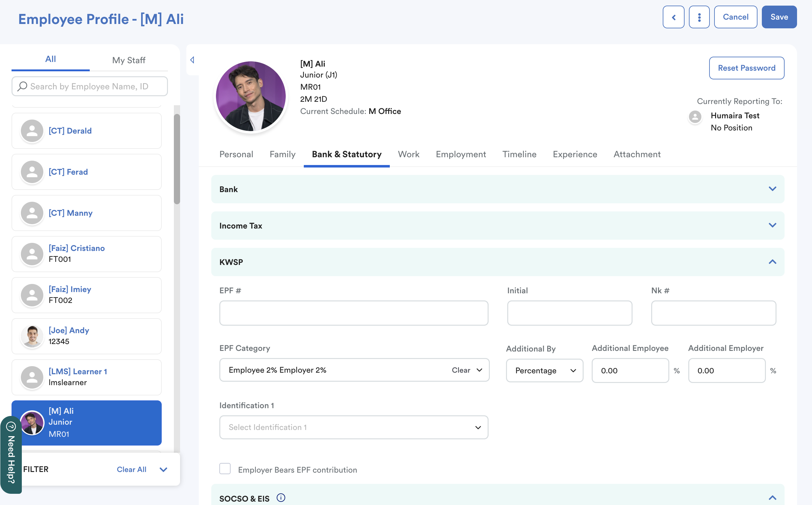
Task: Click [M] Ali's large profile photo
Action: (251, 96)
